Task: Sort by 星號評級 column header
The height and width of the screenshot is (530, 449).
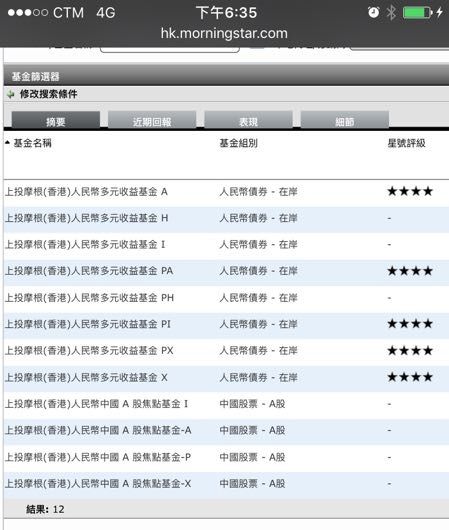Action: coord(406,143)
